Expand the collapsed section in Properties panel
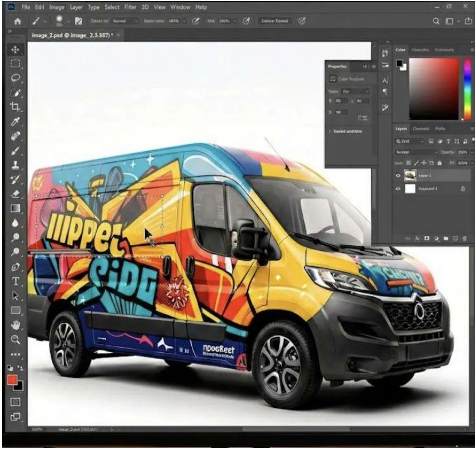 point(329,131)
